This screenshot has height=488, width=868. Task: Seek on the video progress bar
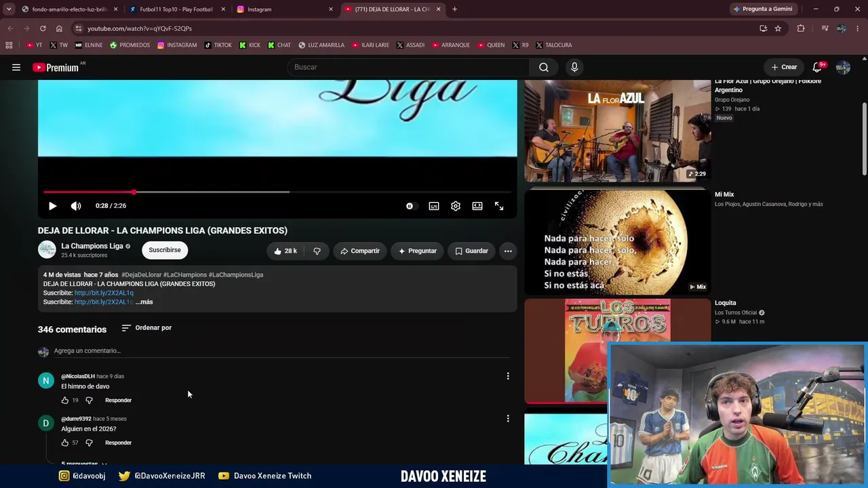point(277,192)
